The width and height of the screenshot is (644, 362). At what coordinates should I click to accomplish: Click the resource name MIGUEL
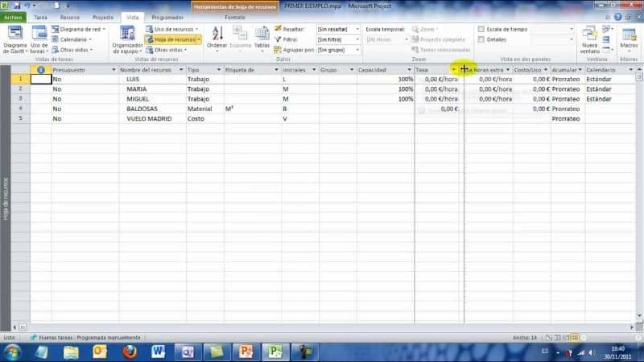point(138,98)
